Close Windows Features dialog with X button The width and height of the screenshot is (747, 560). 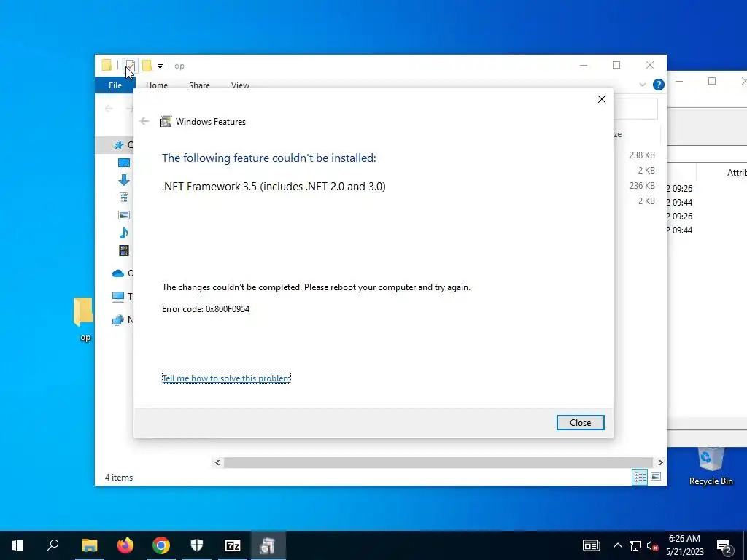(602, 99)
